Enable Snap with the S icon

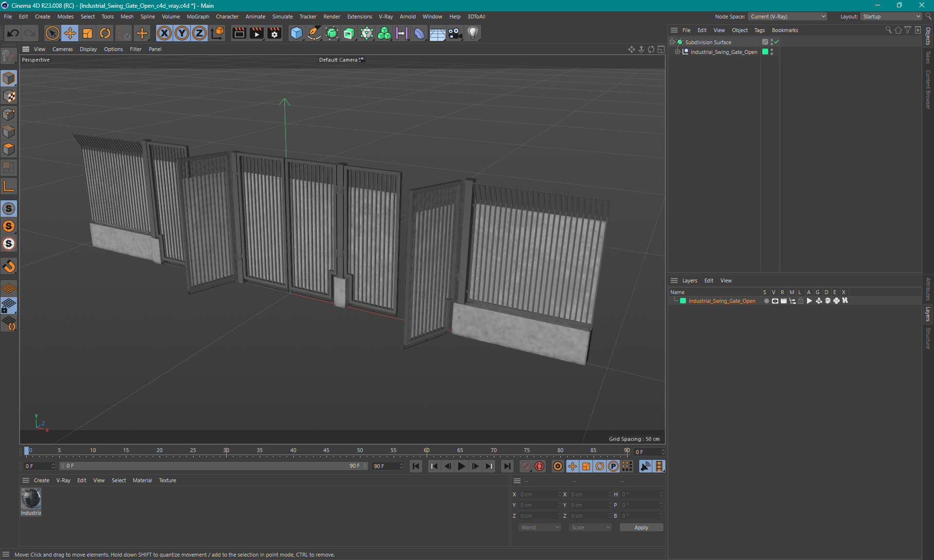[x=9, y=209]
